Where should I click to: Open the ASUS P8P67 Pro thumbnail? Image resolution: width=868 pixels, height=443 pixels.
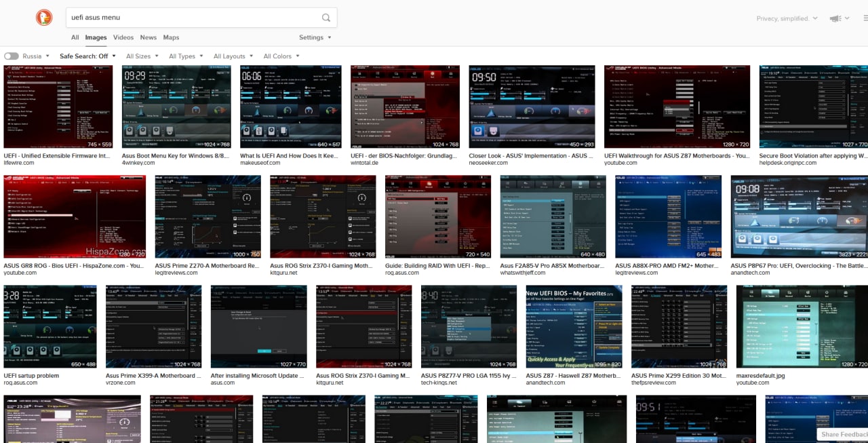pos(800,216)
